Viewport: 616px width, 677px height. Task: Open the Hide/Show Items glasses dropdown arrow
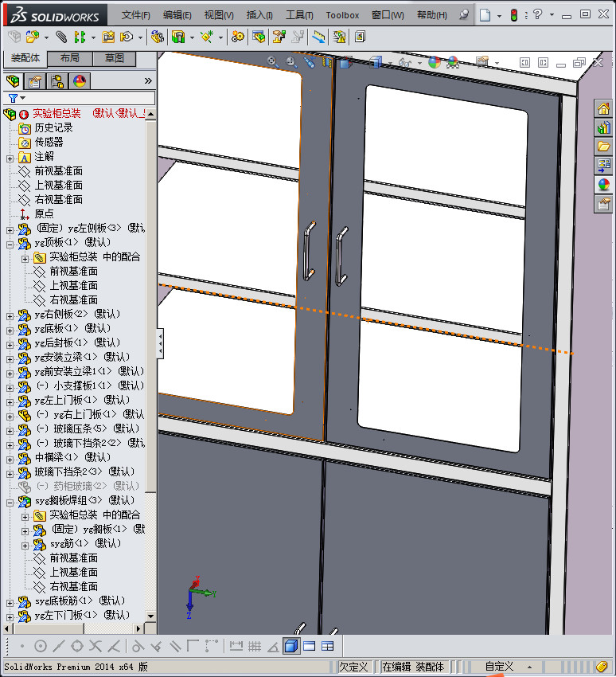coord(419,63)
